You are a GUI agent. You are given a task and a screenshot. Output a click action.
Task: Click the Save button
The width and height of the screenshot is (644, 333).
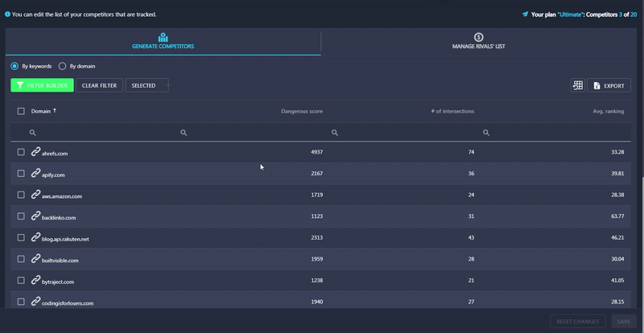pos(624,322)
